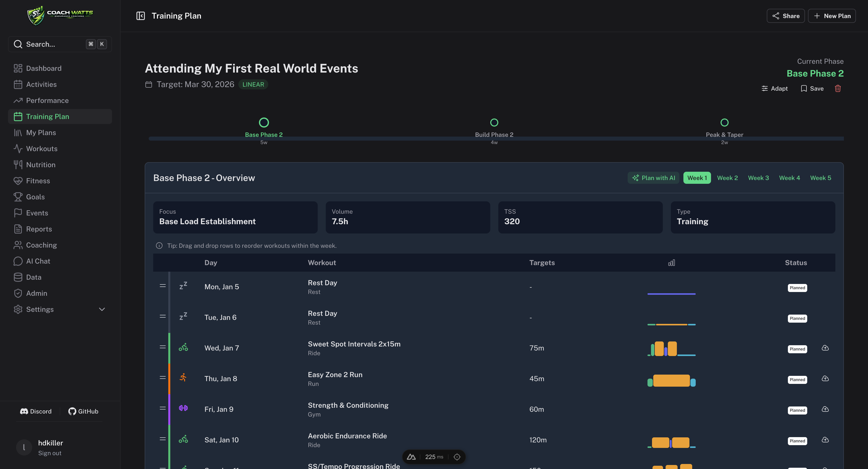Open the Coaching section
This screenshot has height=469, width=868.
pos(60,245)
